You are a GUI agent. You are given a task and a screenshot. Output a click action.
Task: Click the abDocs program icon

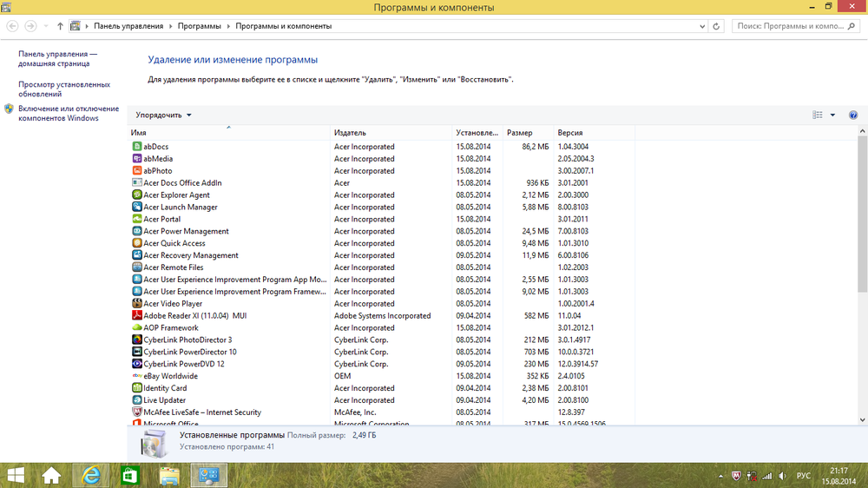coord(137,146)
